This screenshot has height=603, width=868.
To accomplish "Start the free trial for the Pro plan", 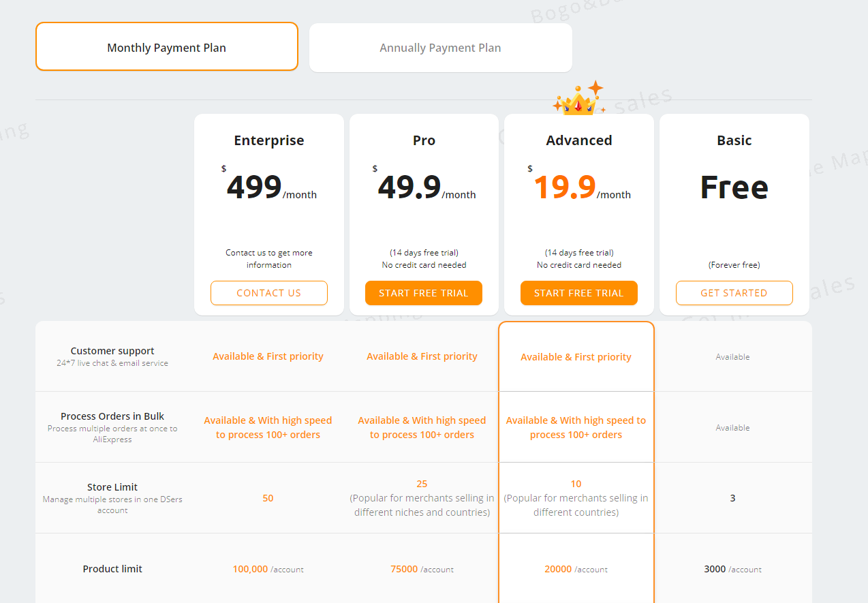I will pos(423,292).
